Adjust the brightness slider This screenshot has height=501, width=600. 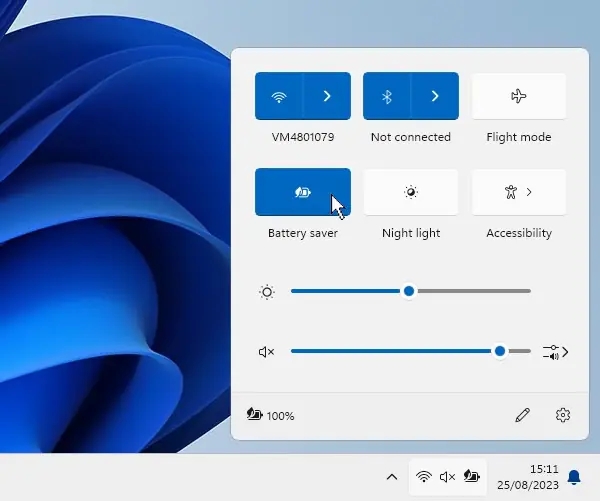point(411,291)
